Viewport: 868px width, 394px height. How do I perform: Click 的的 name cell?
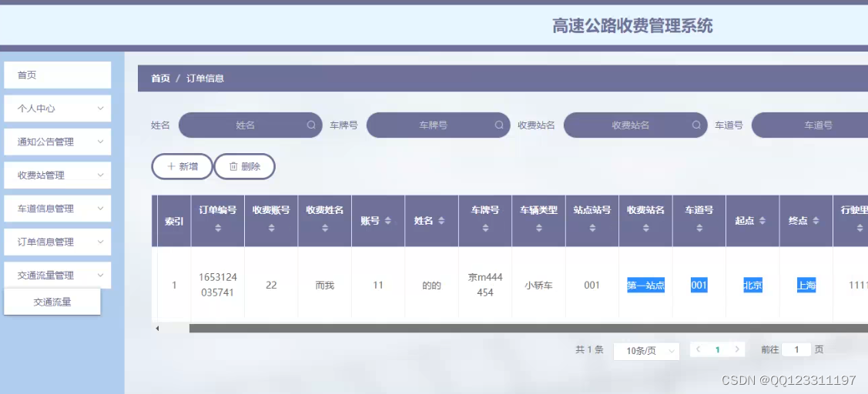[432, 285]
